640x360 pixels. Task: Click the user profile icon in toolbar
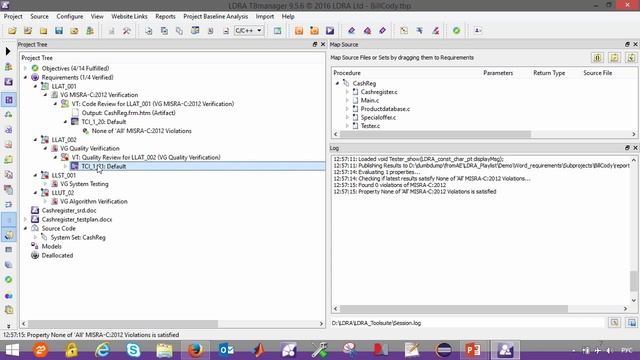tap(478, 31)
